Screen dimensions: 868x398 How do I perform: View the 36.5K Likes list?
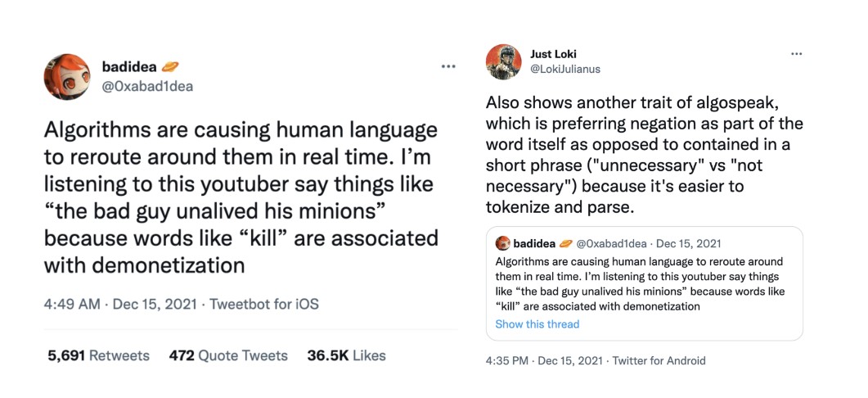point(346,355)
